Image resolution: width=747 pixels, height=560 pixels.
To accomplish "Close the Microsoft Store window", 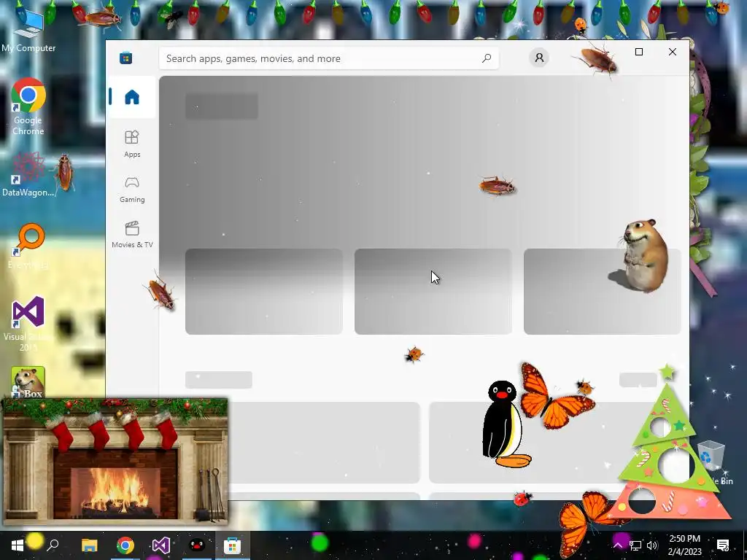I will 672,52.
